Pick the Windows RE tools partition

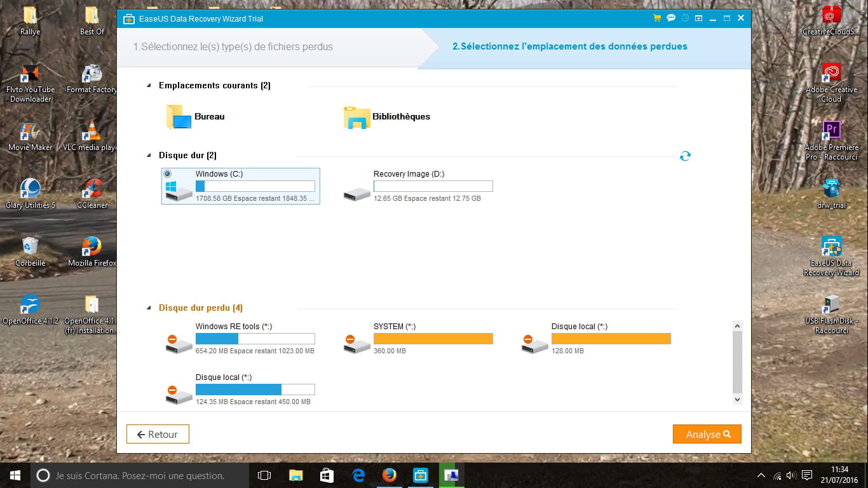point(240,339)
